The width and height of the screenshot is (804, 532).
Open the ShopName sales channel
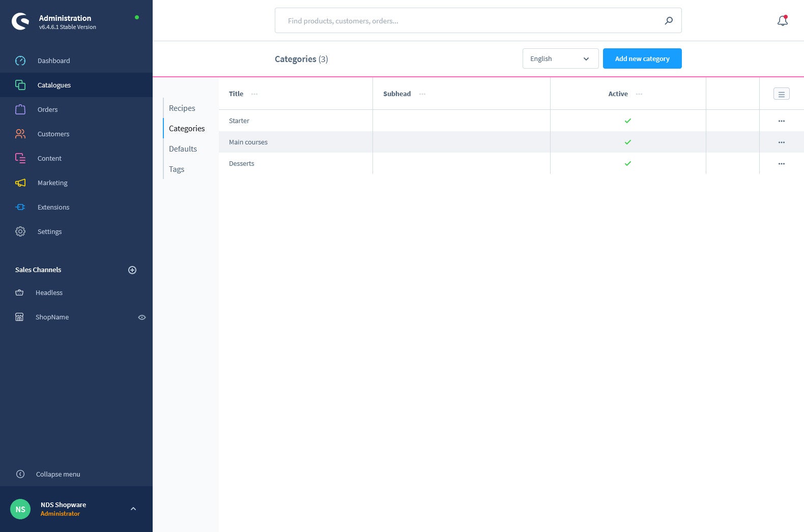pyautogui.click(x=52, y=317)
